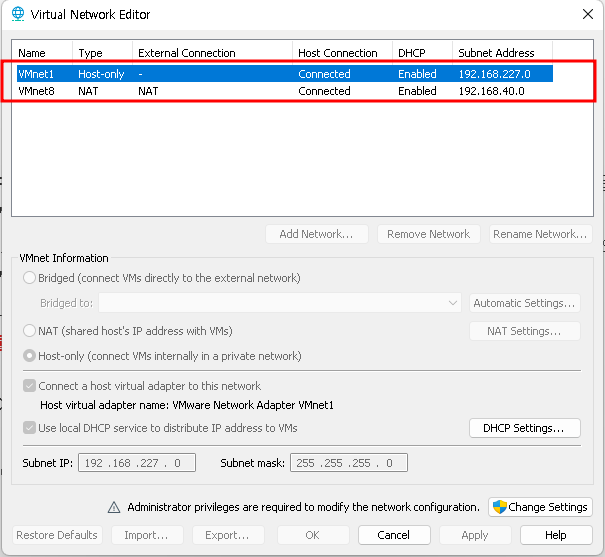Click the Subnet Address column header

coord(502,53)
